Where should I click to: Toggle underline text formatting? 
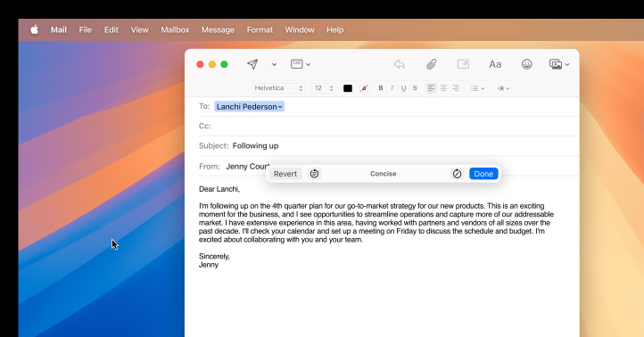pyautogui.click(x=403, y=88)
